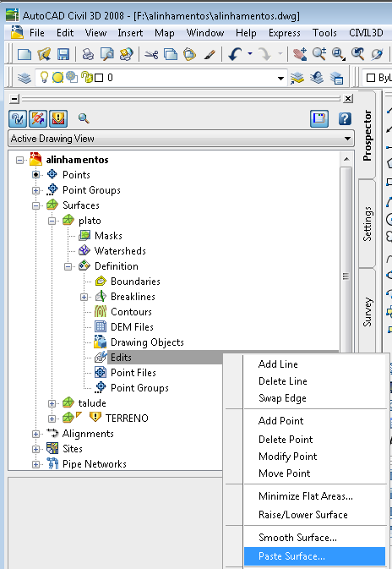
Task: Toggle the layer lock icon
Action: pyautogui.click(x=86, y=77)
